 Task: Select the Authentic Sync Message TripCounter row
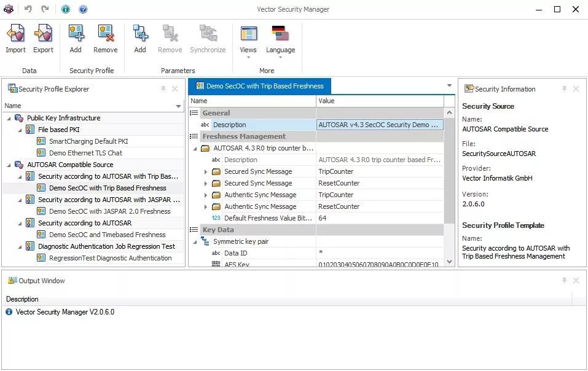tap(261, 195)
